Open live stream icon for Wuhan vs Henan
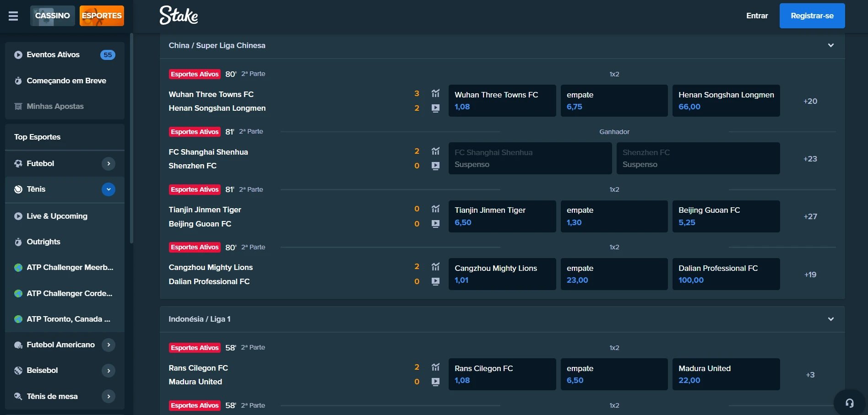 coord(435,108)
